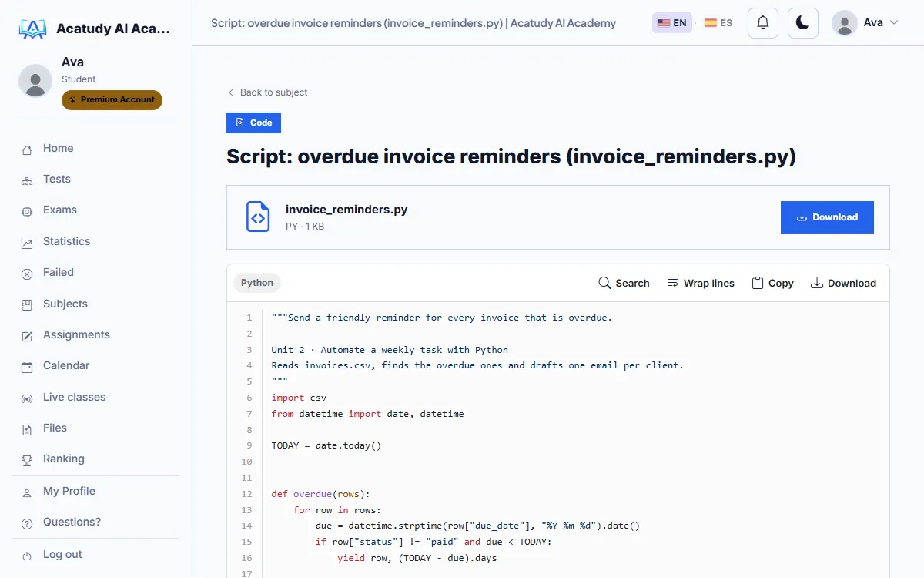This screenshot has width=924, height=578.
Task: Click the Failed cross-circle icon
Action: (x=27, y=274)
